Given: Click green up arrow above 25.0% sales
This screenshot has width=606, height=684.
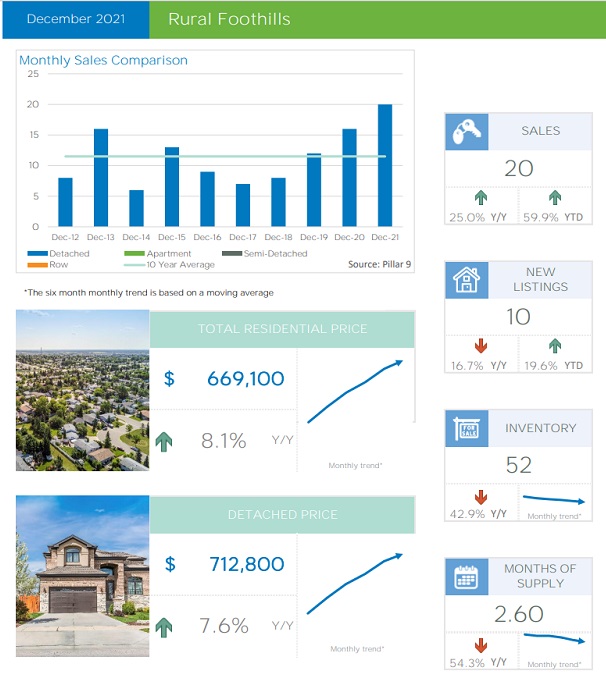Looking at the screenshot, I should (x=480, y=199).
